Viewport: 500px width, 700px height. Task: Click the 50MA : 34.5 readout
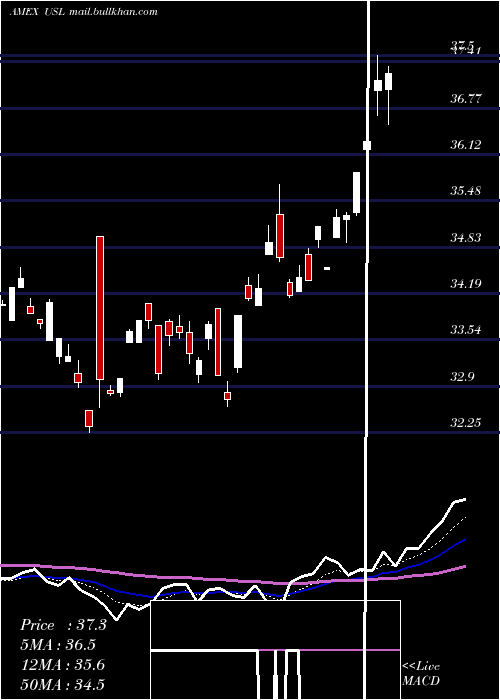coord(63,684)
